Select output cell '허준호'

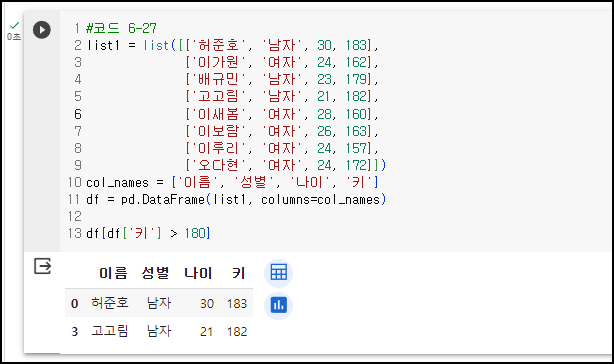[x=110, y=303]
